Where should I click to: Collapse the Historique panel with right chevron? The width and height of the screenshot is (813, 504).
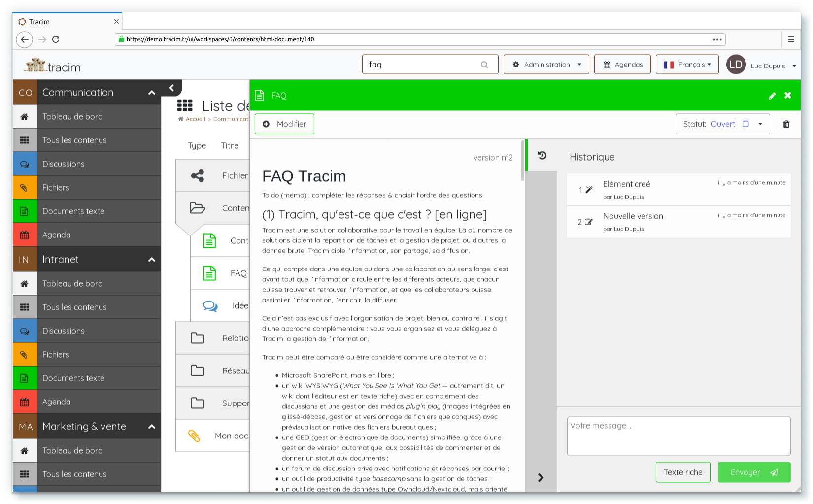click(x=541, y=477)
